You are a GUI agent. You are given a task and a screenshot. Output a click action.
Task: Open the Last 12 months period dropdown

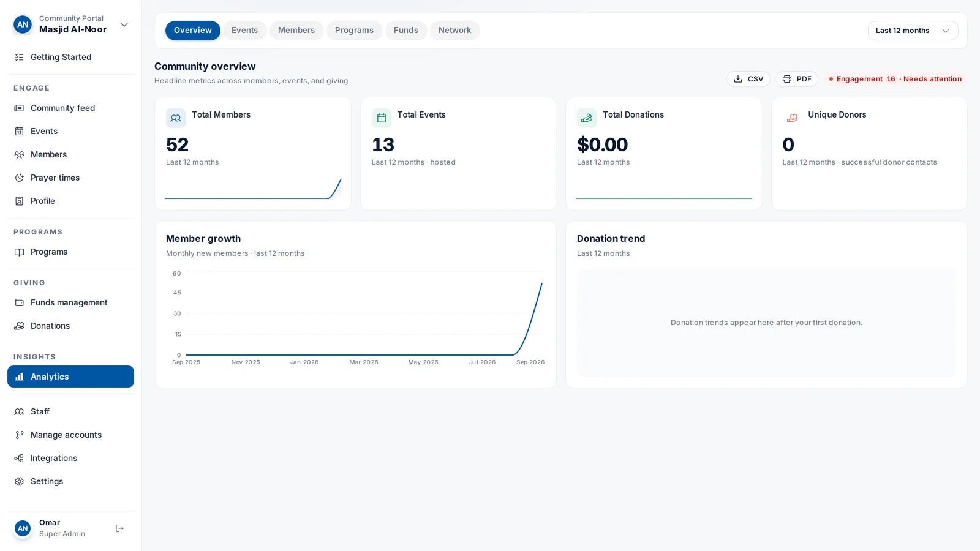(x=913, y=31)
